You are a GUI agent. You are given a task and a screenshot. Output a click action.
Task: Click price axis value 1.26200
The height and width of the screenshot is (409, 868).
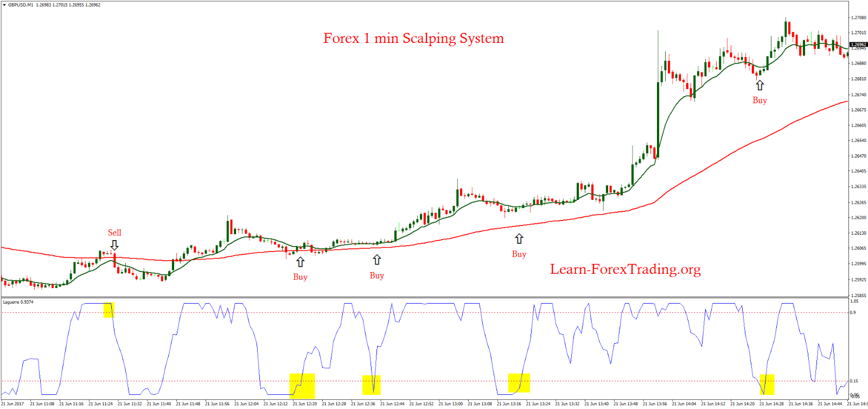[x=858, y=218]
